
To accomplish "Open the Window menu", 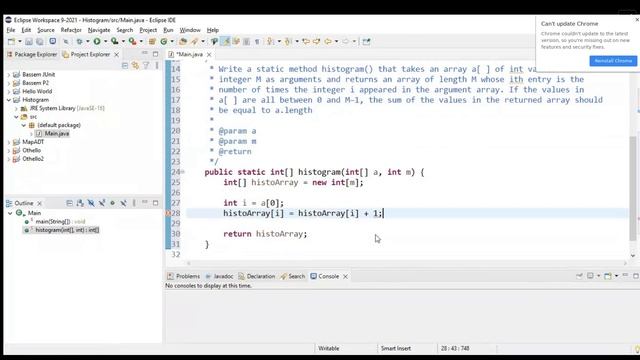I will [x=190, y=30].
